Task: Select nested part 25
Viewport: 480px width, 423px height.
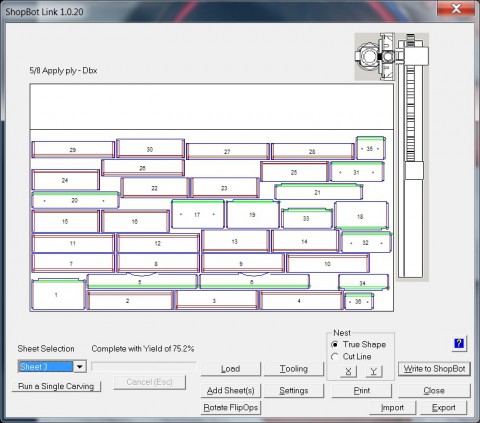Action: [x=294, y=172]
